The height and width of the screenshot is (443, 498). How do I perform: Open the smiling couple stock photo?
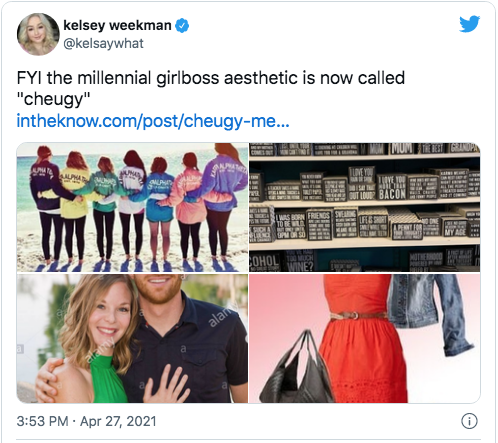tap(132, 339)
